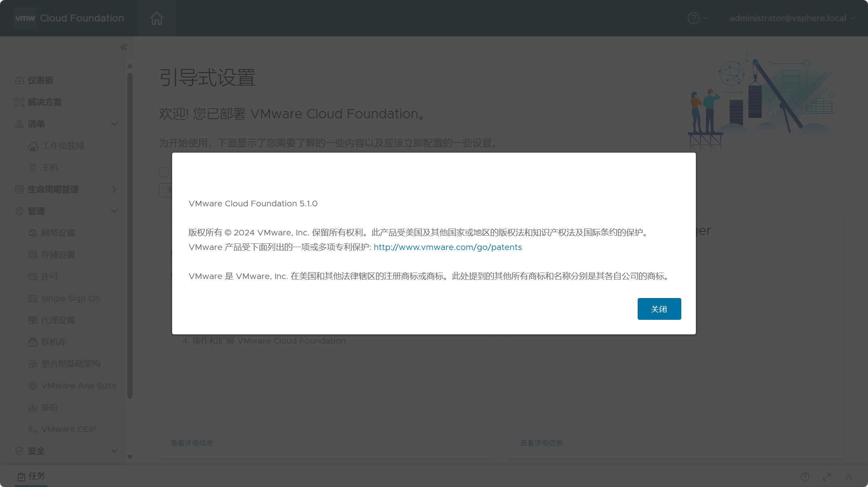Click the cloud icon beside 工作负载域

tap(33, 146)
